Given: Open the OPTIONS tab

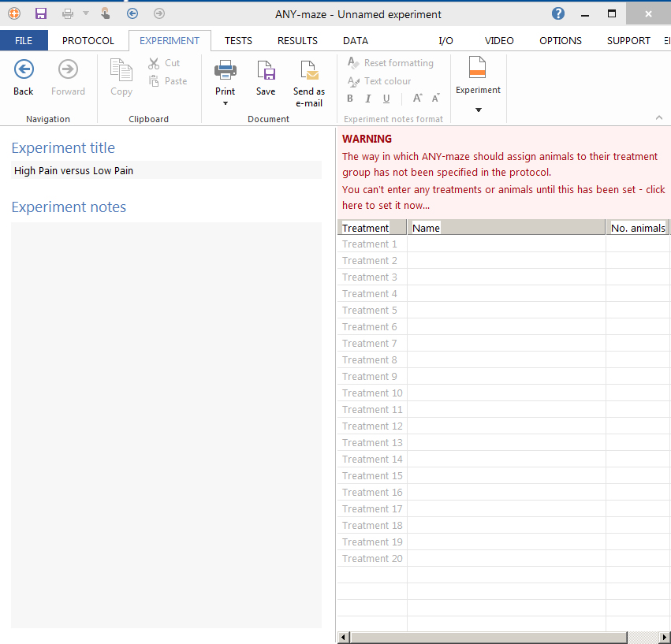Looking at the screenshot, I should [x=561, y=41].
